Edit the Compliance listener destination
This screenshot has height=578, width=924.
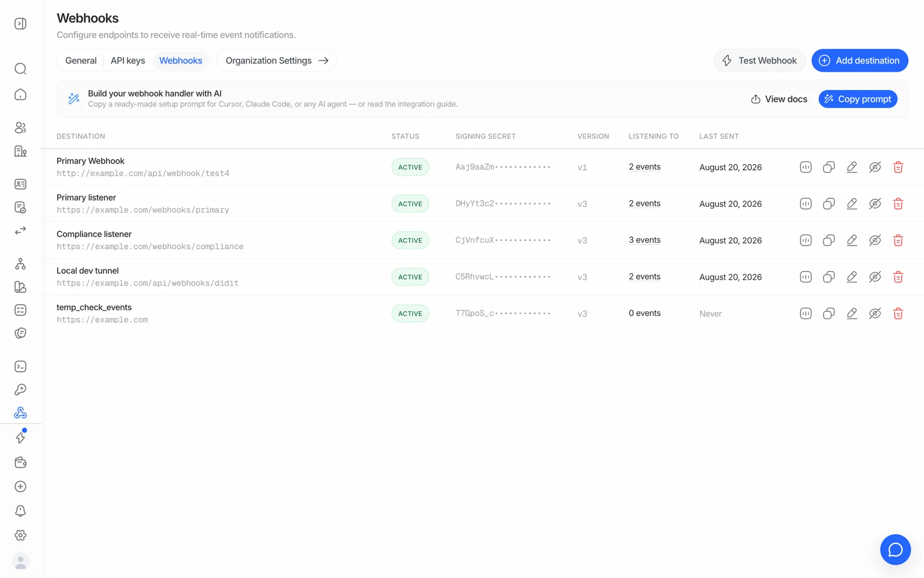[x=852, y=240]
